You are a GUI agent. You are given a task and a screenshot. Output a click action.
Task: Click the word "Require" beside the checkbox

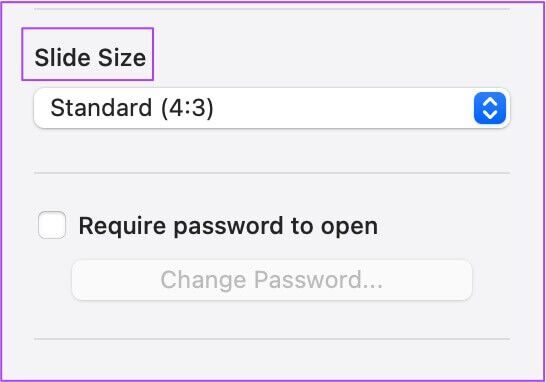pos(122,226)
